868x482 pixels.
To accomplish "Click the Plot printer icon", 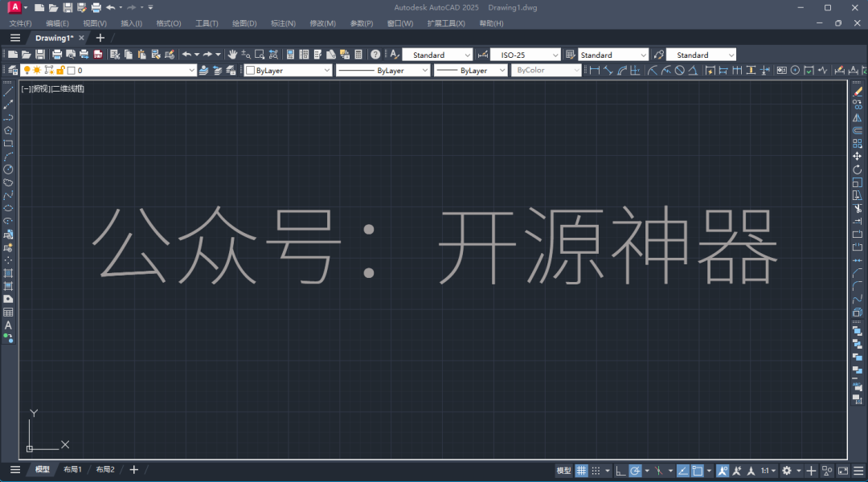I will (x=56, y=55).
